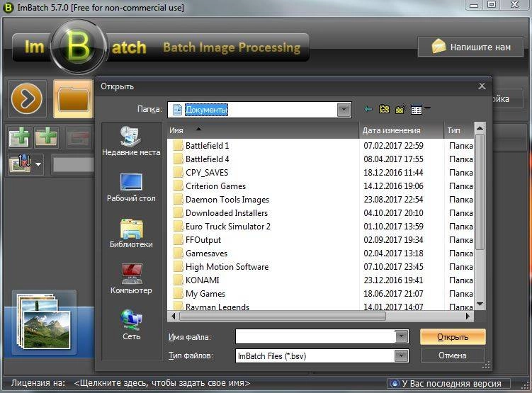The width and height of the screenshot is (532, 393).
Task: Close the Открыть dialog
Action: [482, 86]
